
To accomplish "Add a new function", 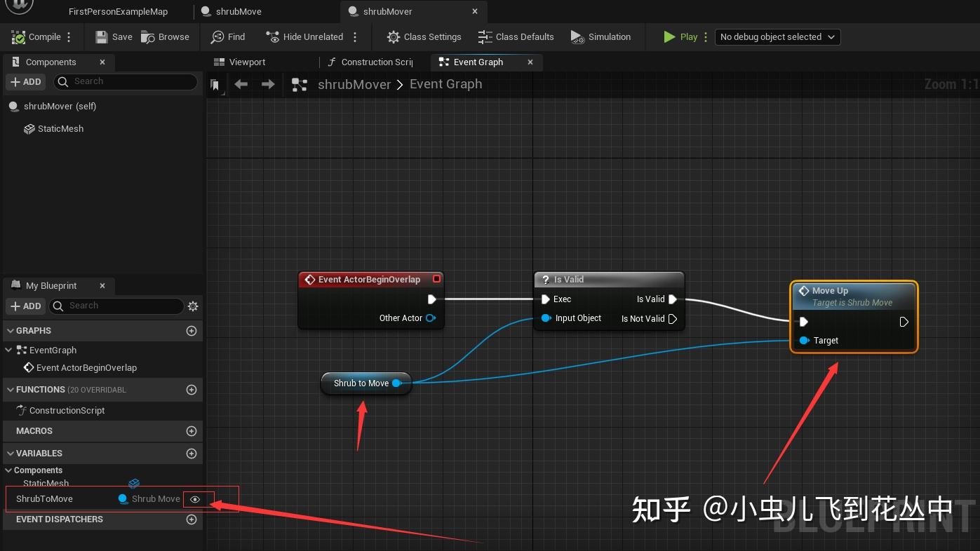I will pyautogui.click(x=192, y=390).
